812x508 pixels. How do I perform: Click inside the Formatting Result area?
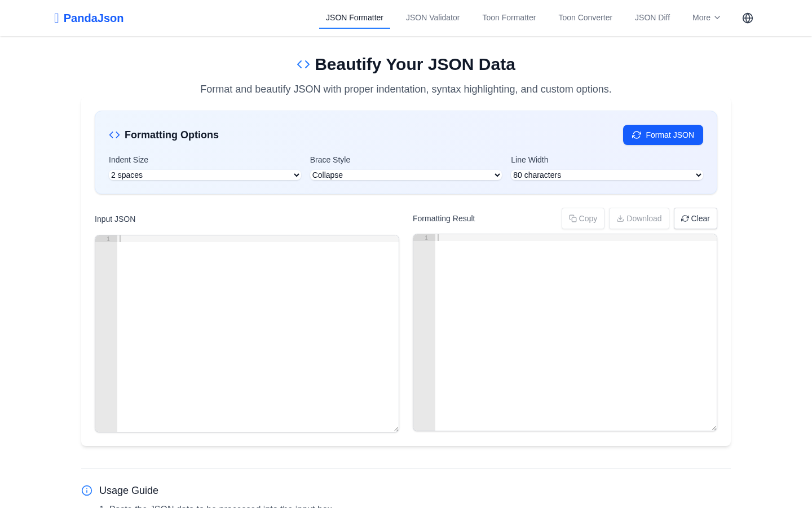pos(565,332)
